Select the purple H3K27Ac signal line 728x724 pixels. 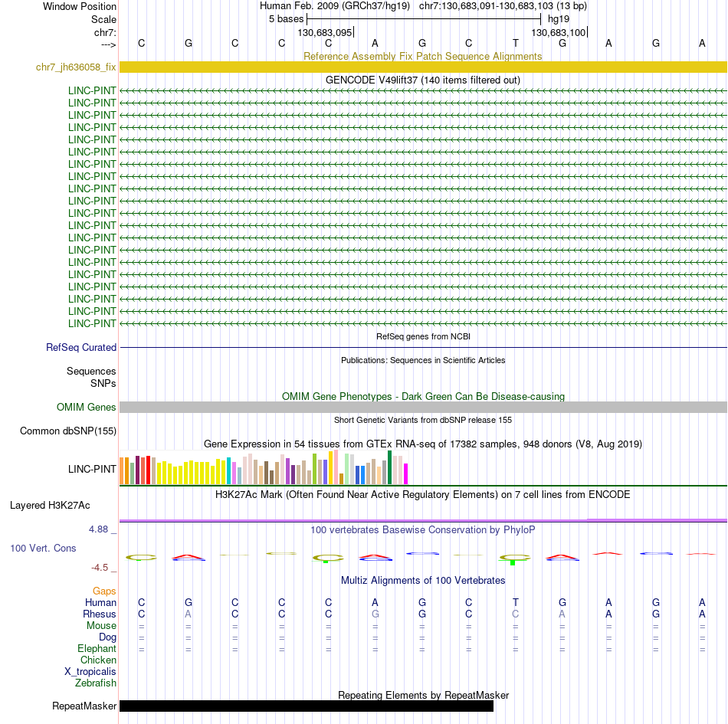pos(423,521)
